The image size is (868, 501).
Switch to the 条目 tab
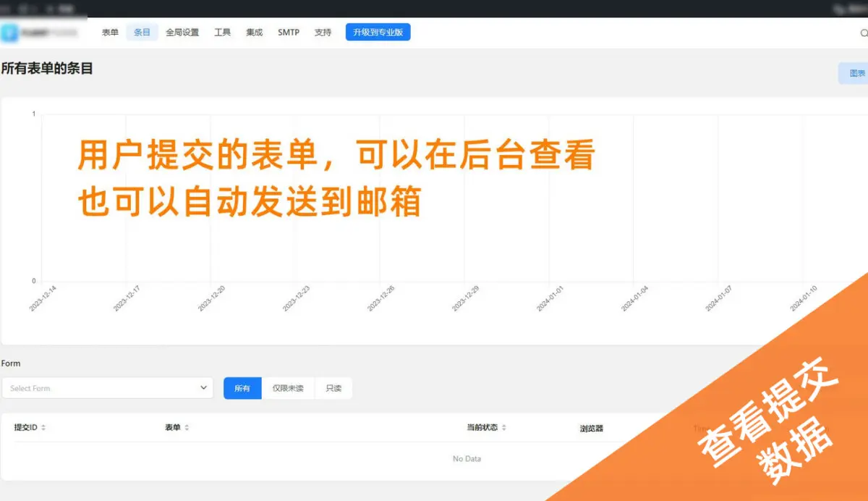click(142, 33)
